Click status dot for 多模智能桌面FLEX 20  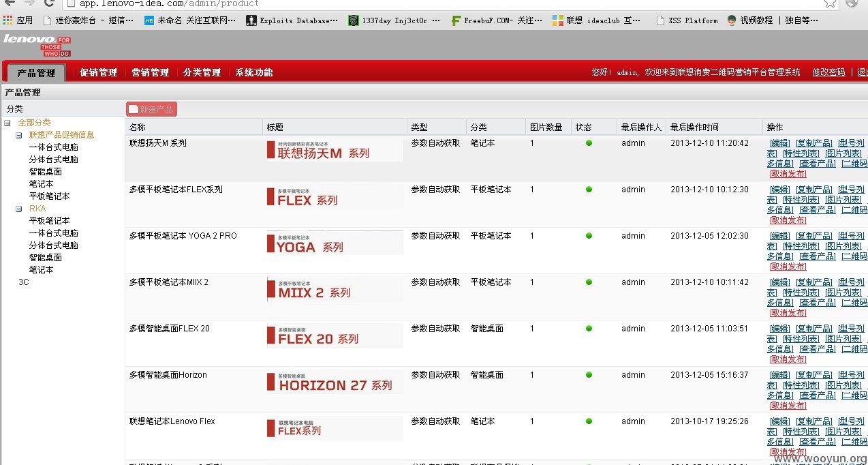589,329
